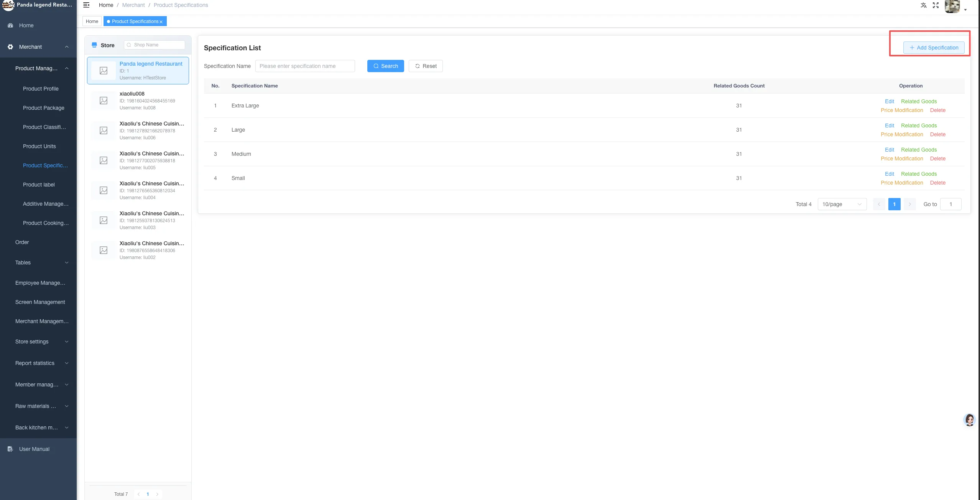Image resolution: width=980 pixels, height=500 pixels.
Task: Toggle fullscreen mode icon
Action: 936,5
